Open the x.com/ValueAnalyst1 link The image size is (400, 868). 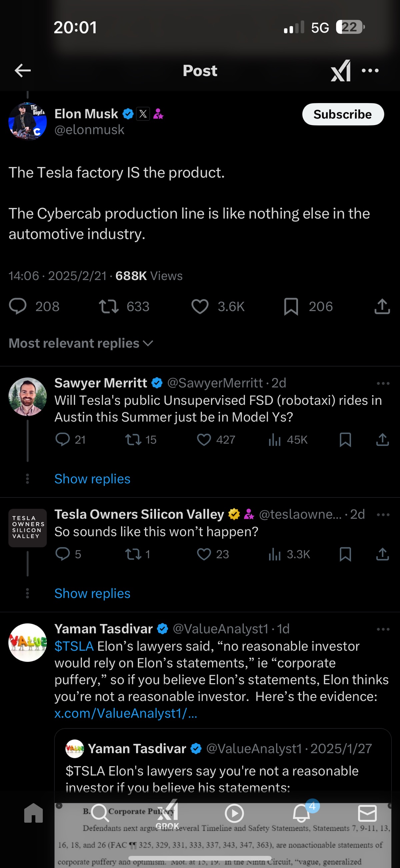click(x=126, y=713)
